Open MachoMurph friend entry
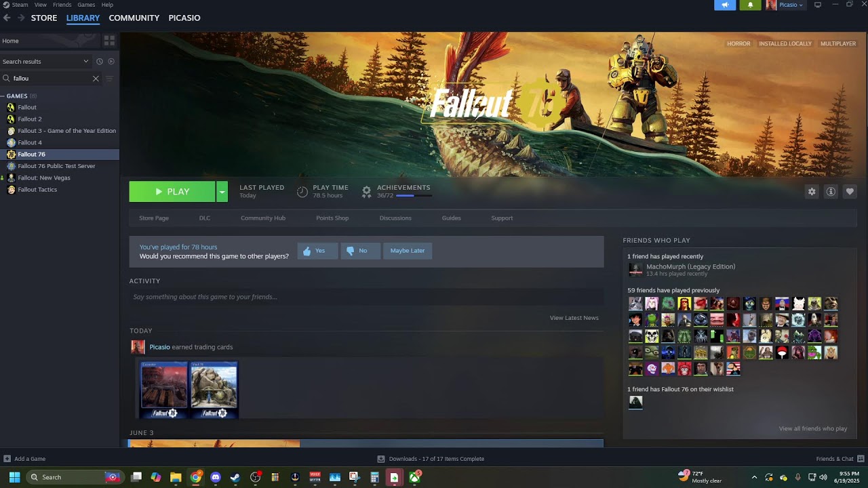 (x=690, y=270)
